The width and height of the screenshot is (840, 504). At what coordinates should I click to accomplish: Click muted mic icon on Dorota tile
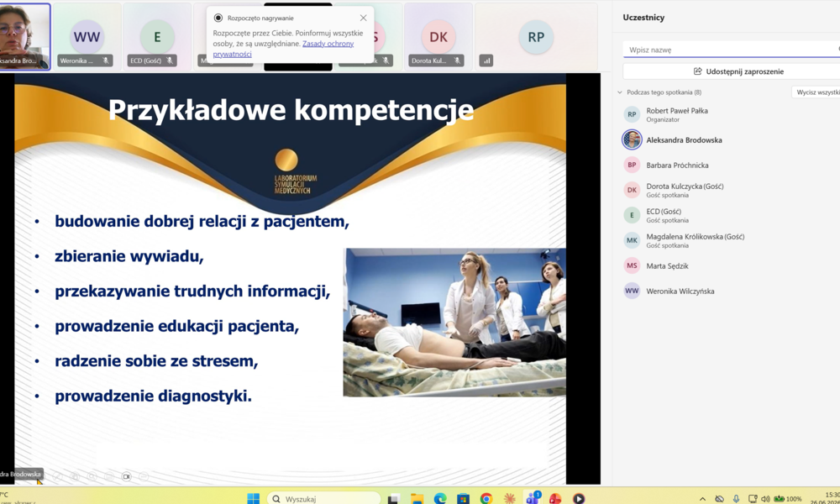pyautogui.click(x=456, y=60)
